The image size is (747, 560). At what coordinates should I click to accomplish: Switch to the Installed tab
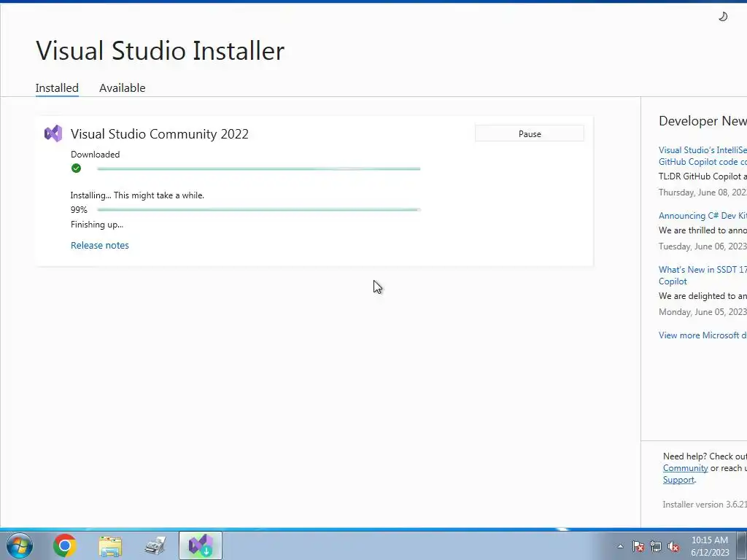[x=57, y=88]
